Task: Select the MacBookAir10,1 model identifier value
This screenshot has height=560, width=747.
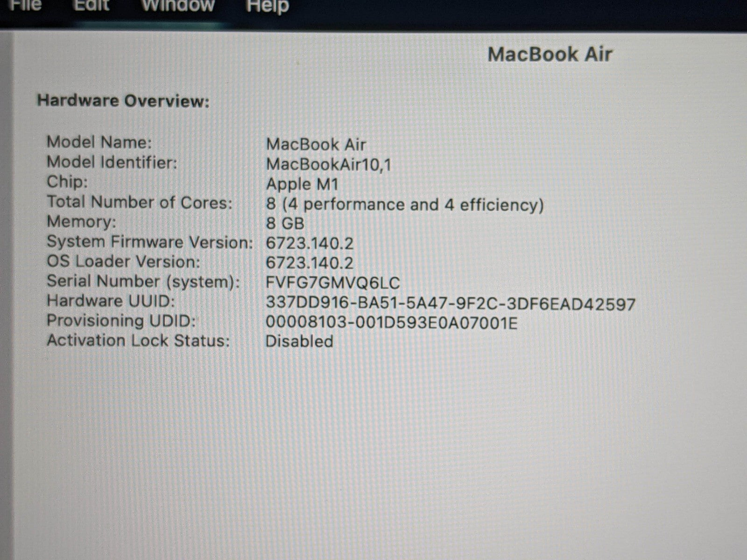Action: point(328,164)
